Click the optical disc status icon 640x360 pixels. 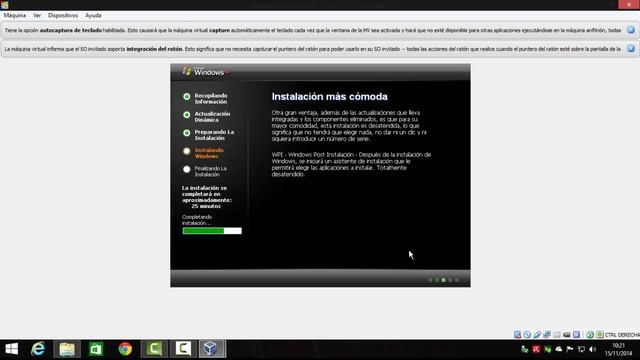point(527,335)
